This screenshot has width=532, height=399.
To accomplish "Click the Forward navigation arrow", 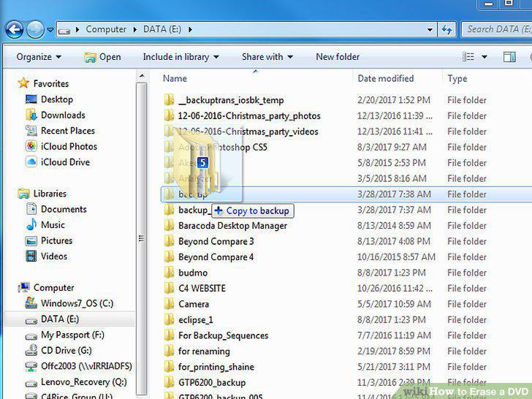I will tap(35, 29).
